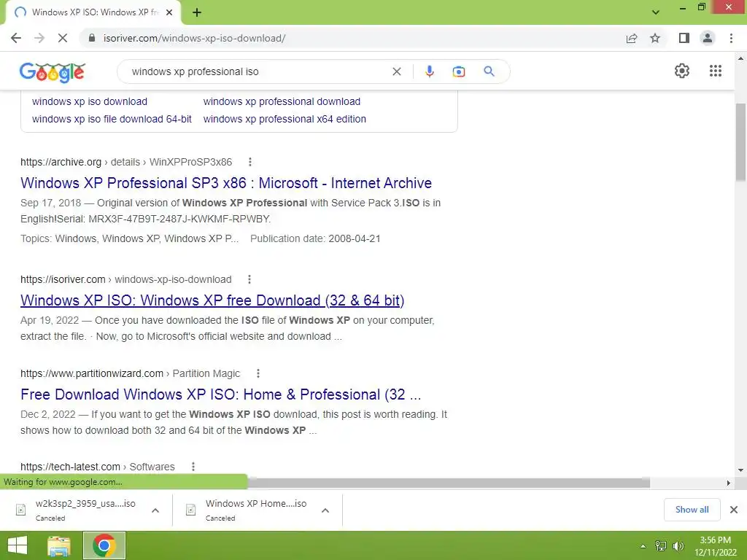Show all downloads
Image resolution: width=747 pixels, height=560 pixels.
click(x=692, y=510)
